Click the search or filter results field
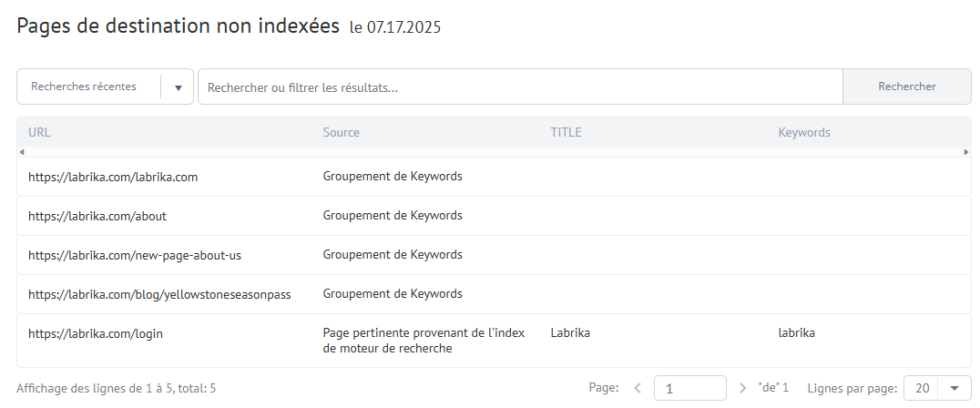This screenshot has height=408, width=980. pyautogui.click(x=520, y=87)
